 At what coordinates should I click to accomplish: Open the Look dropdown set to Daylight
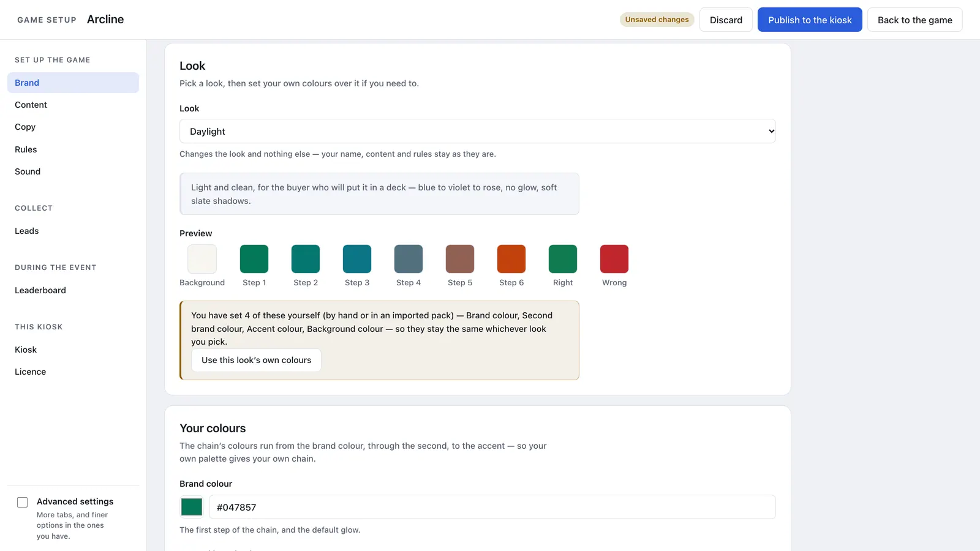[x=478, y=131]
